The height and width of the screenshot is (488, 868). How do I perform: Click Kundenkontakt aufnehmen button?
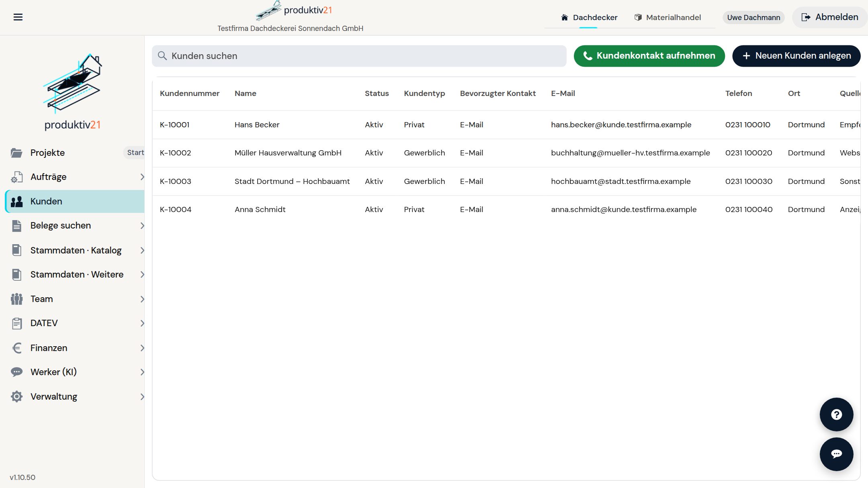pyautogui.click(x=649, y=56)
